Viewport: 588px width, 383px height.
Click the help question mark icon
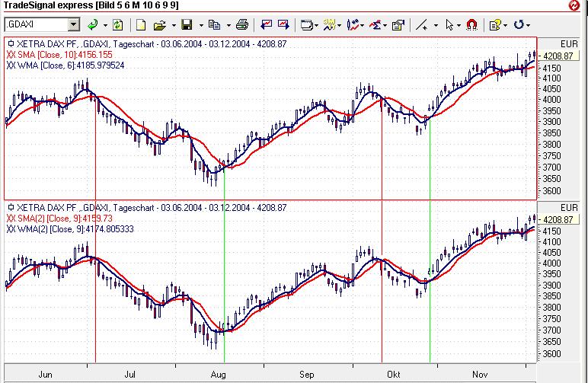click(x=494, y=25)
